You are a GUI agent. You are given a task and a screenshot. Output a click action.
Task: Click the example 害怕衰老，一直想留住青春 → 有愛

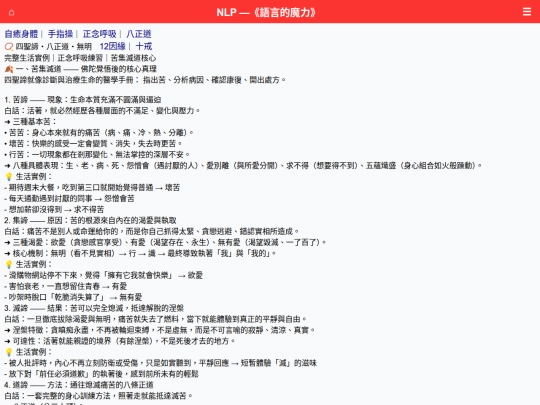pyautogui.click(x=65, y=286)
